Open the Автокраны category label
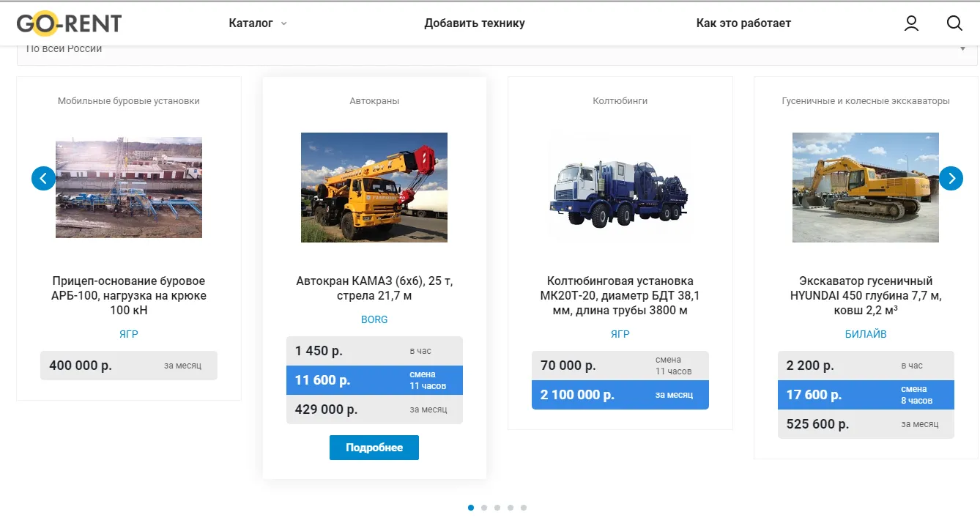Screen dimensions: 980x526 point(374,101)
